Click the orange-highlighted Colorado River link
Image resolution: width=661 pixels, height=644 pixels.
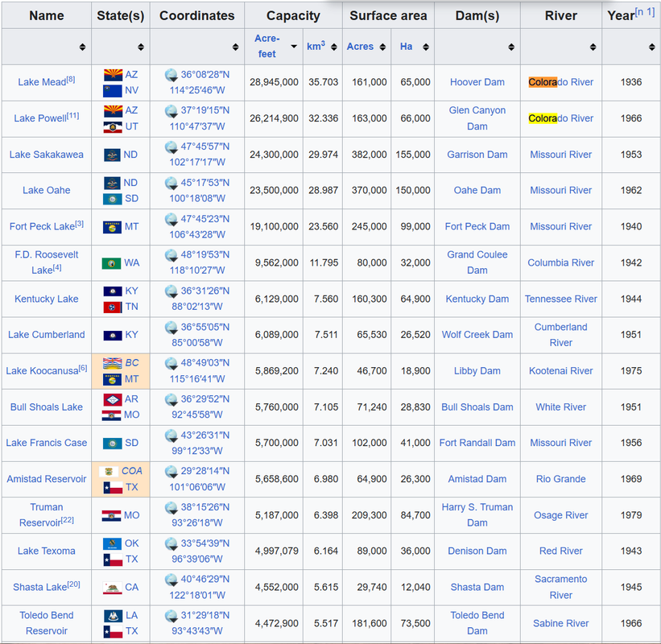[560, 82]
